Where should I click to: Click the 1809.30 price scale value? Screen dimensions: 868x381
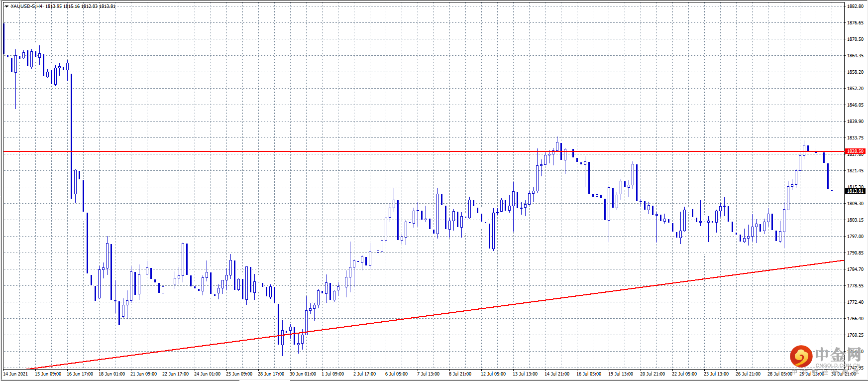856,204
